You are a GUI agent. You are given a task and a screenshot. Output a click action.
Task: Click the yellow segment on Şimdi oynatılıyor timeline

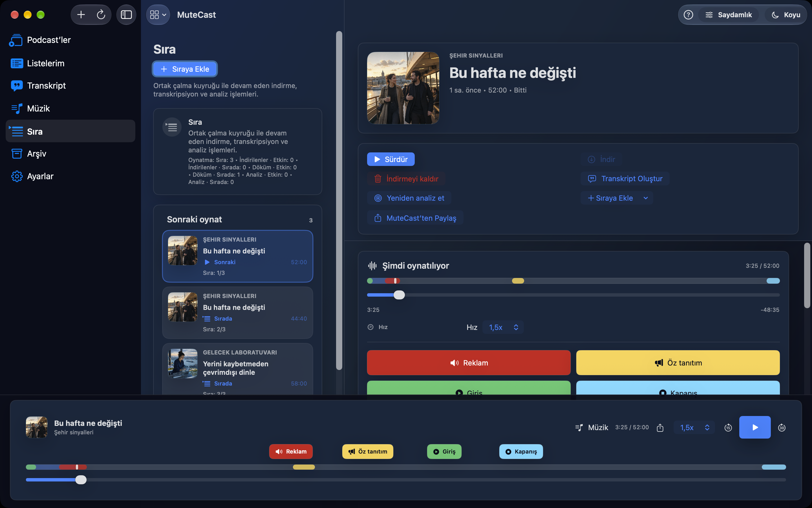point(518,281)
